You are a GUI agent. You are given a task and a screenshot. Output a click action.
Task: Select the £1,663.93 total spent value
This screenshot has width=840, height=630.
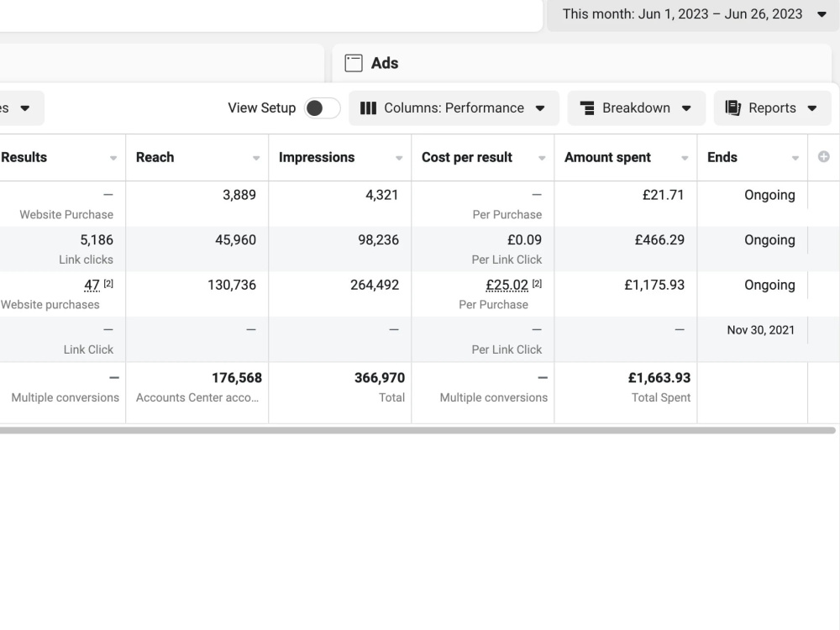tap(659, 378)
